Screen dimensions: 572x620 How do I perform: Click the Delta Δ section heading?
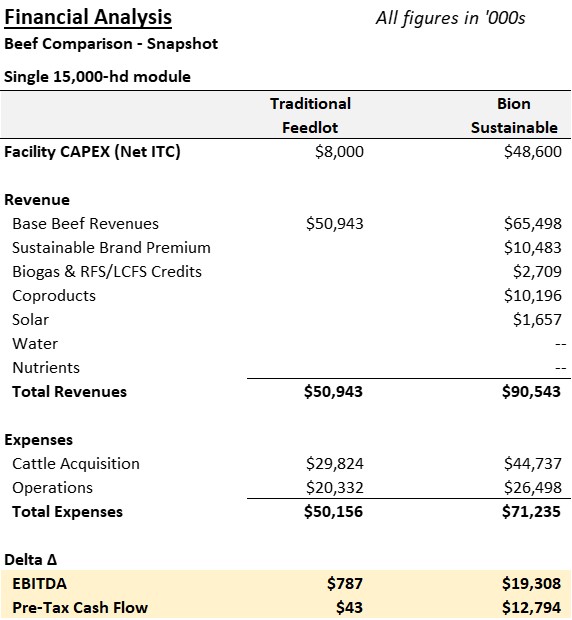pos(31,560)
